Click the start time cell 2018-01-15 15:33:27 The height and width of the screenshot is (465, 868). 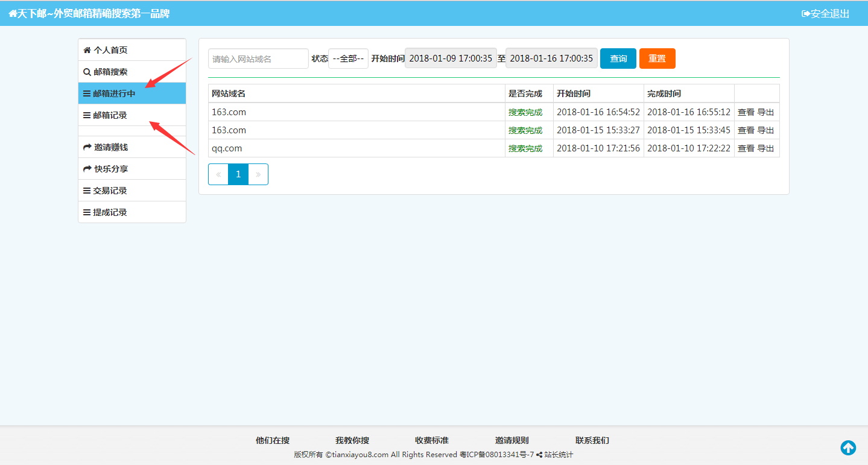[x=598, y=130]
